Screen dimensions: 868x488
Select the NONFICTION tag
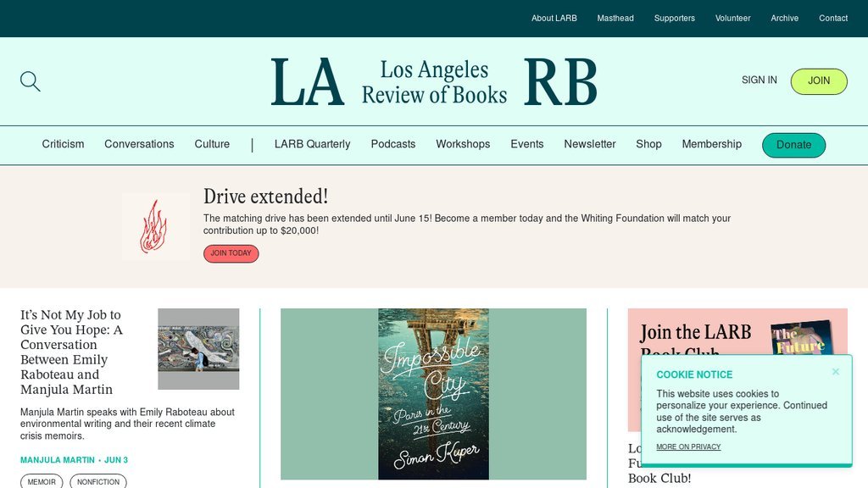click(x=98, y=482)
